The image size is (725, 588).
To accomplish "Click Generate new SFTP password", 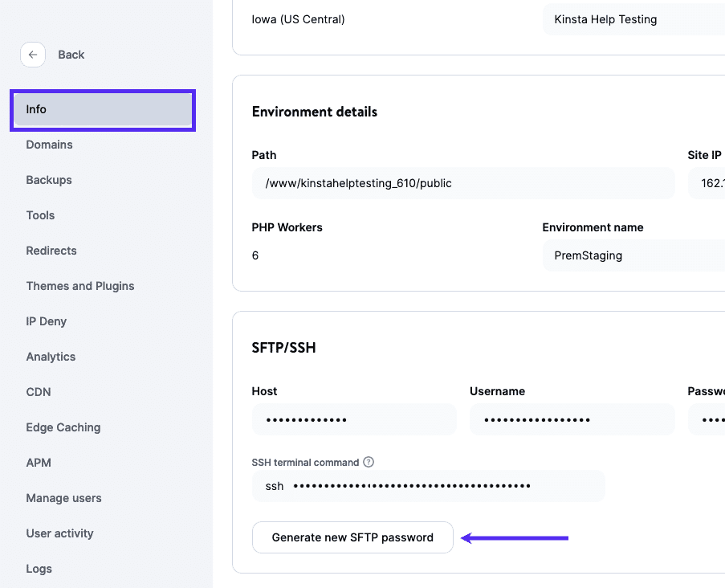I will pos(352,537).
